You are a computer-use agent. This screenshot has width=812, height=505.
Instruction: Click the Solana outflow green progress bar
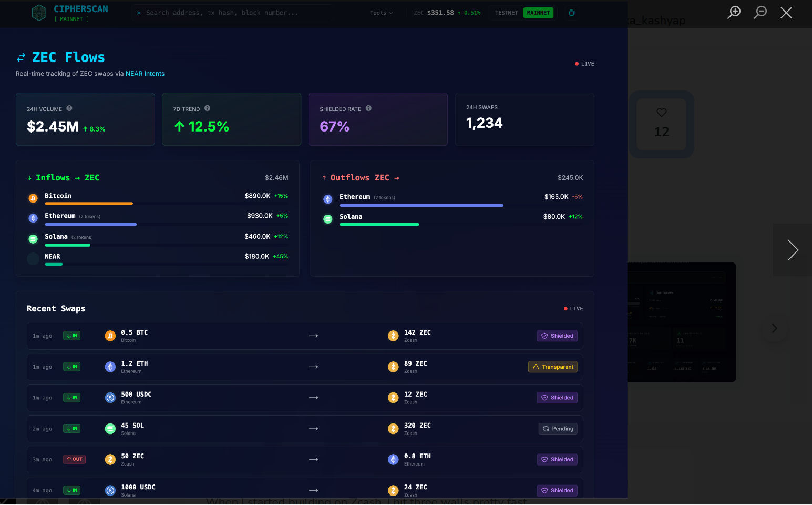(379, 225)
